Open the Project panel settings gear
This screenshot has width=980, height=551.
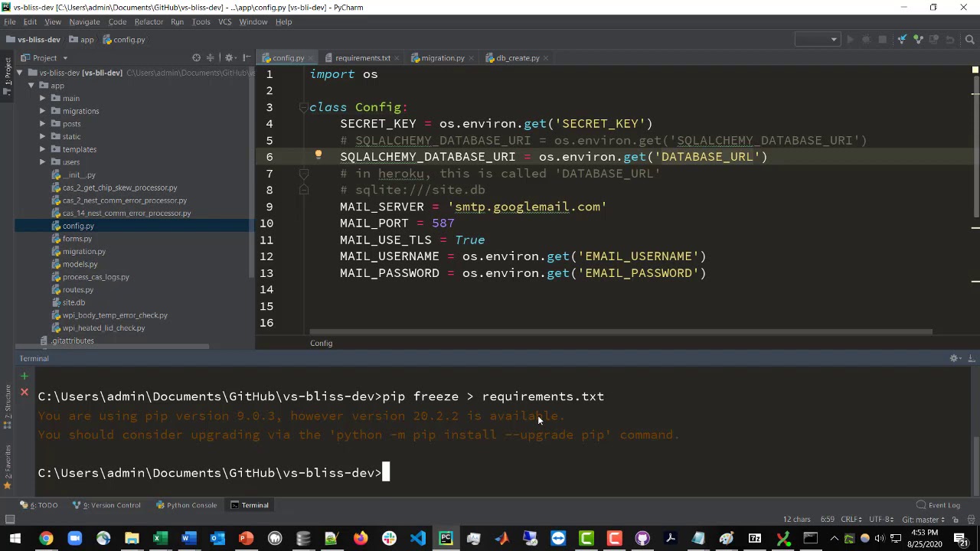point(229,57)
